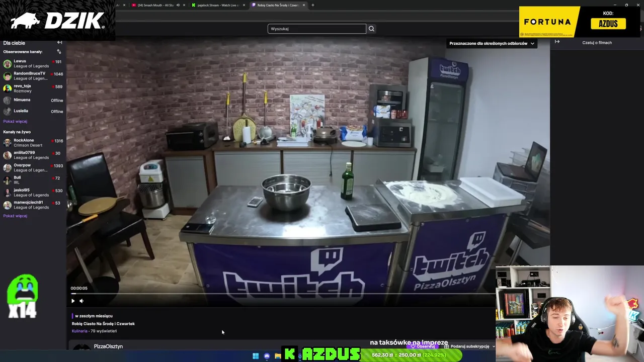Open Overpow channel name in sidebar
The image size is (644, 362).
[x=22, y=165]
